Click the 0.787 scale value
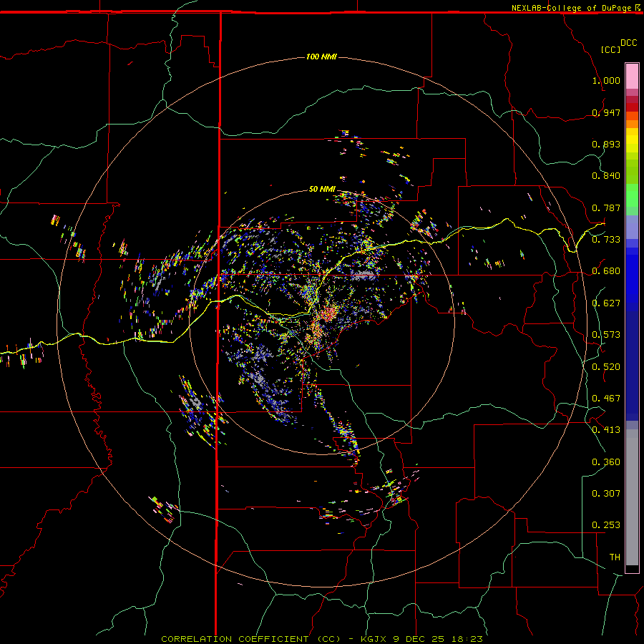The image size is (644, 644). (606, 208)
